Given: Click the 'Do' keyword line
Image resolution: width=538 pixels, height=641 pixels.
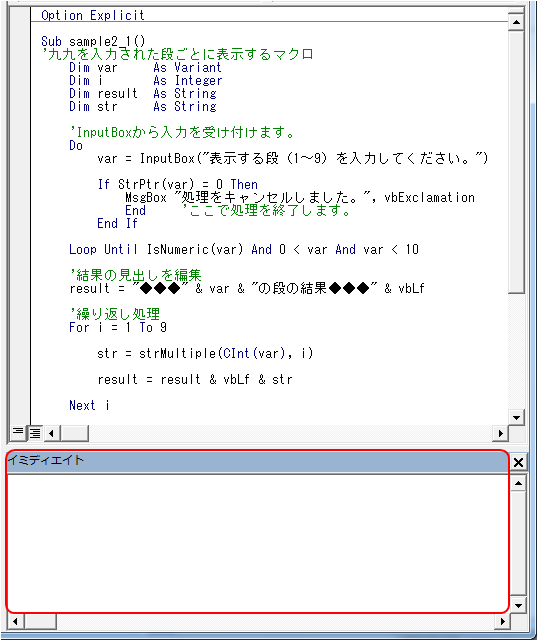Looking at the screenshot, I should tap(76, 146).
